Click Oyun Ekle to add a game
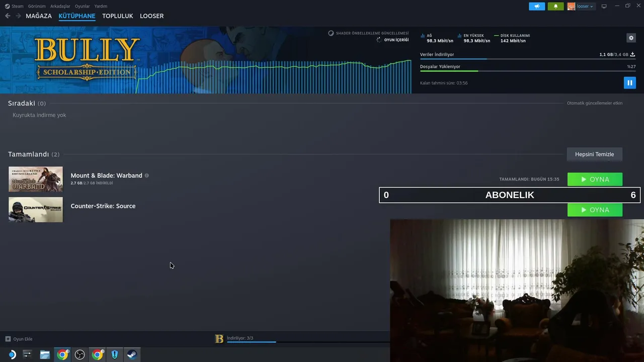 (x=23, y=339)
